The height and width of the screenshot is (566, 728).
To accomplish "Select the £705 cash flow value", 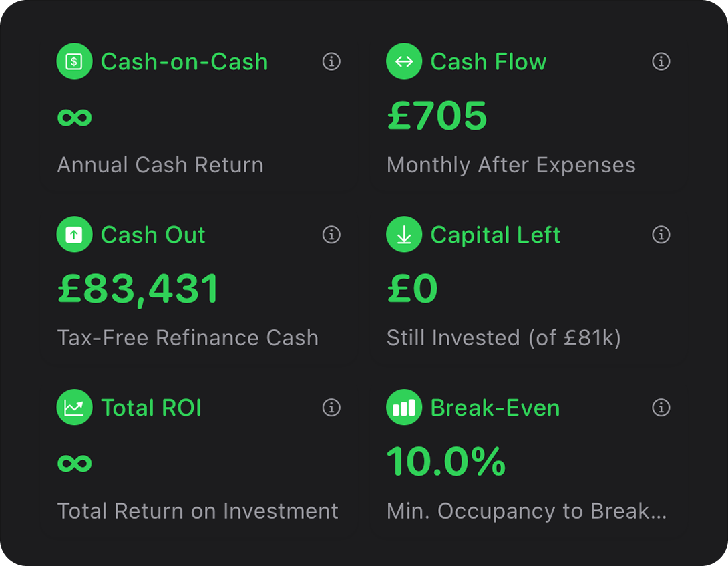I will click(x=437, y=115).
